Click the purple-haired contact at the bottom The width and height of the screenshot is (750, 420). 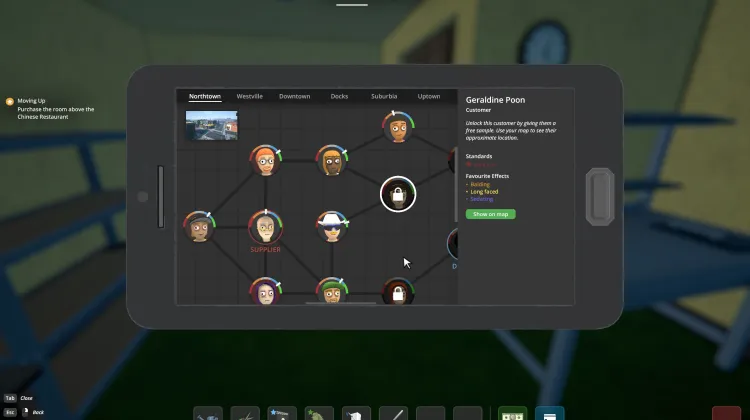[x=265, y=292]
